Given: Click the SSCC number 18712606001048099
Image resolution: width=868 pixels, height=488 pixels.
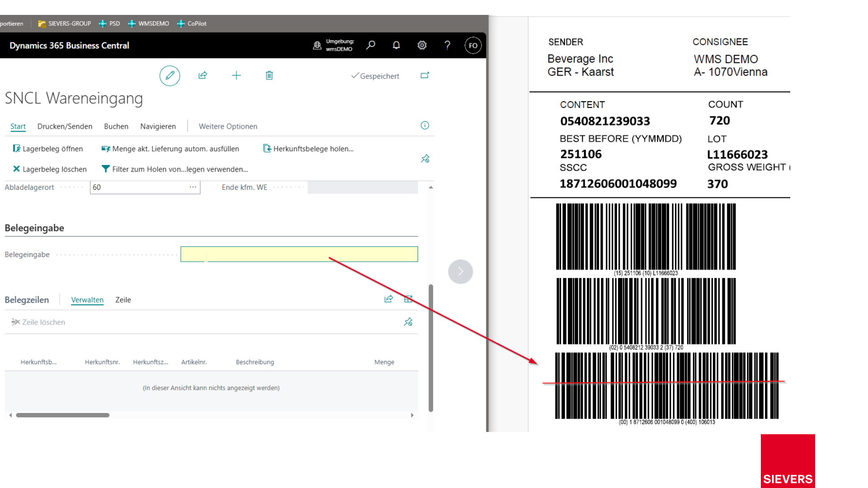Looking at the screenshot, I should pos(618,183).
